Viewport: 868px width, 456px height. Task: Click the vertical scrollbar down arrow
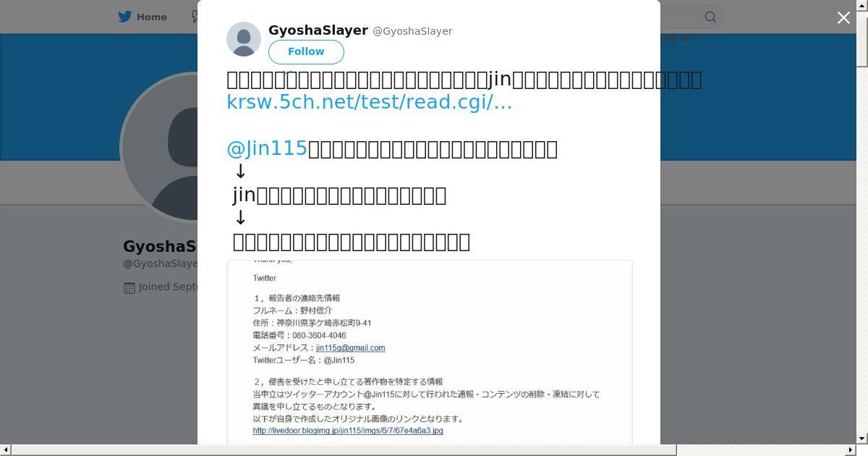coord(861,439)
